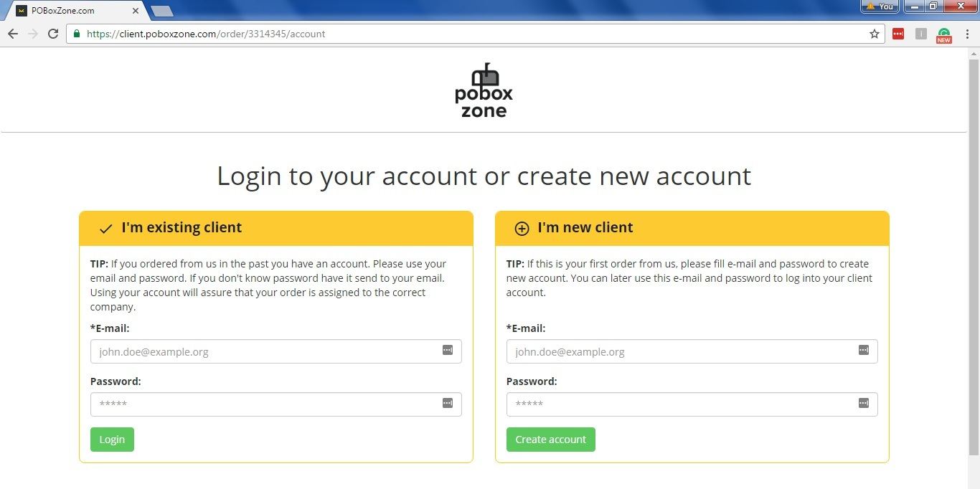Click the browser forward arrow
The width and height of the screenshot is (980, 489).
32,34
